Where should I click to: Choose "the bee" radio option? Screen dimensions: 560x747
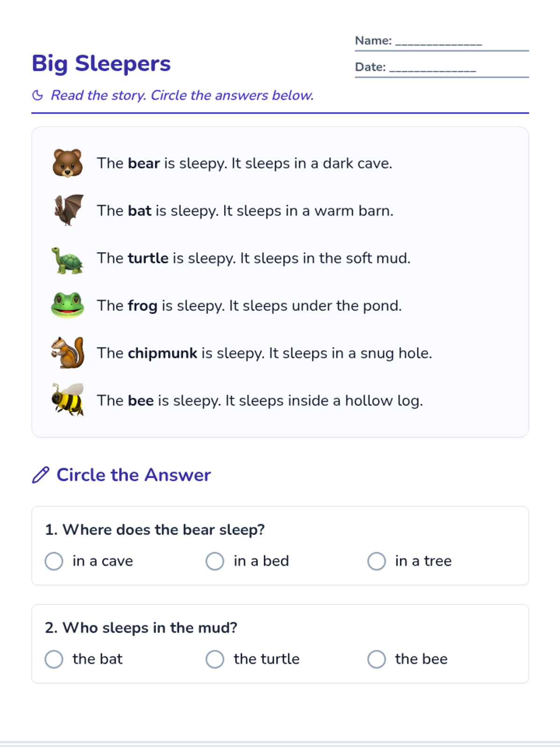point(408,659)
